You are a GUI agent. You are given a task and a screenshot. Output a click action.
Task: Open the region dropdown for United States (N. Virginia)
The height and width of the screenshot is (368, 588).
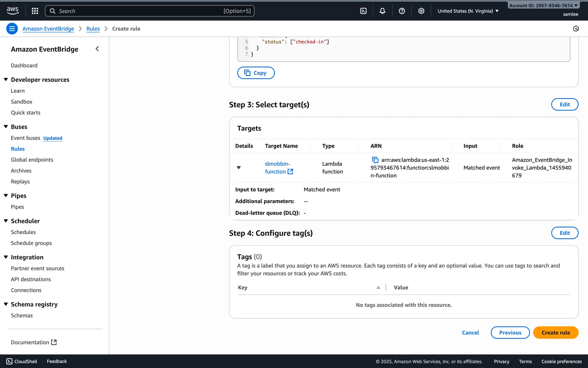pyautogui.click(x=468, y=11)
